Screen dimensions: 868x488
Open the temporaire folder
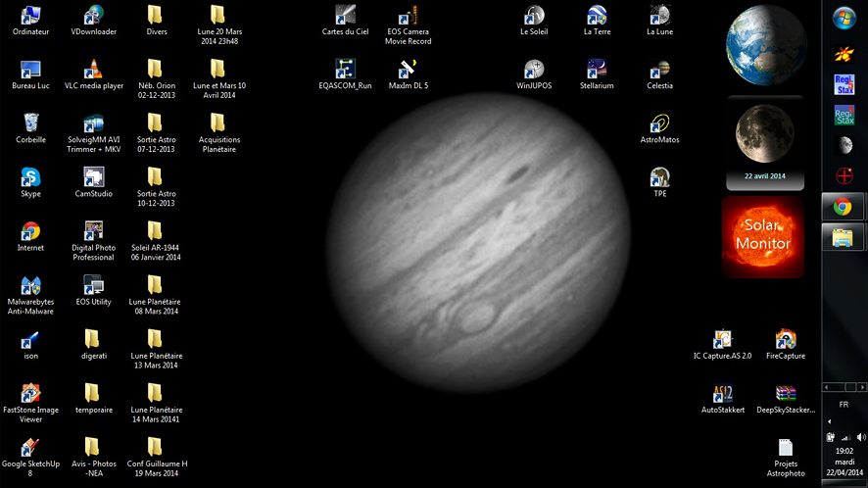point(93,399)
